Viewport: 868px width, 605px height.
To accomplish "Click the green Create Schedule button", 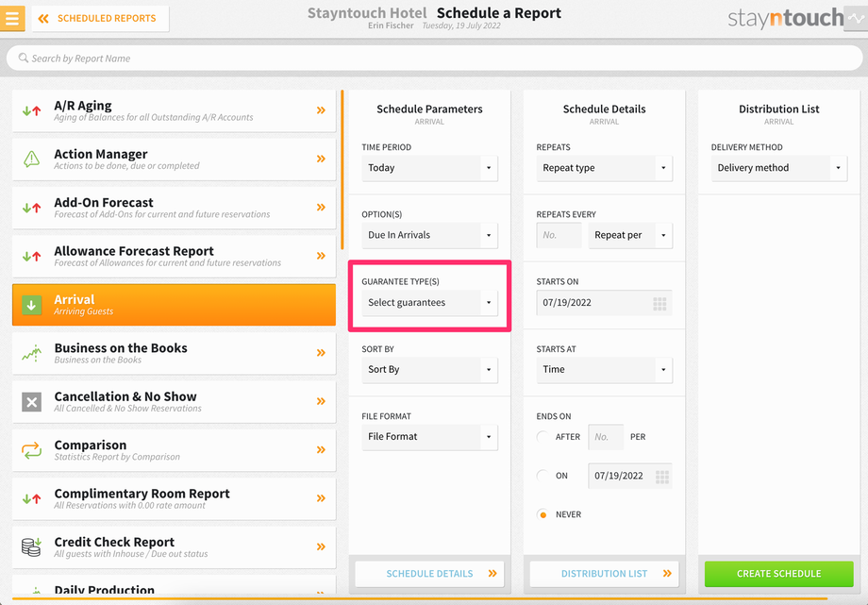I will pos(779,574).
